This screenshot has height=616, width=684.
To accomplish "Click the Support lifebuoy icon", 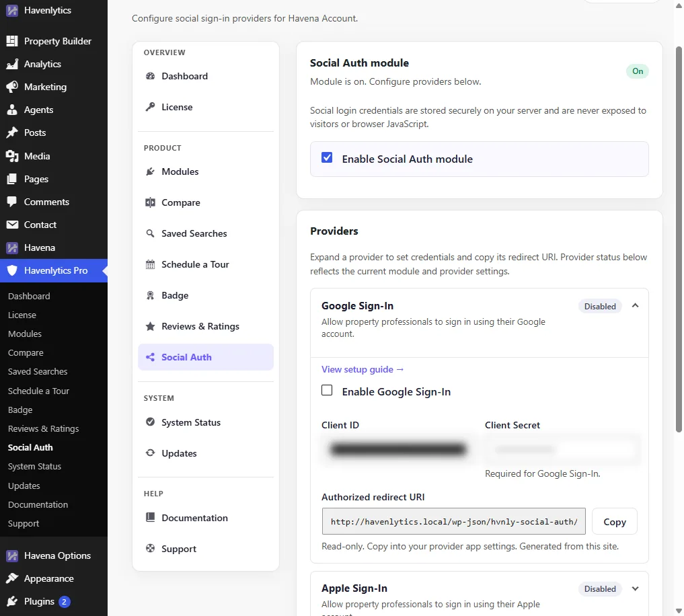I will 150,548.
